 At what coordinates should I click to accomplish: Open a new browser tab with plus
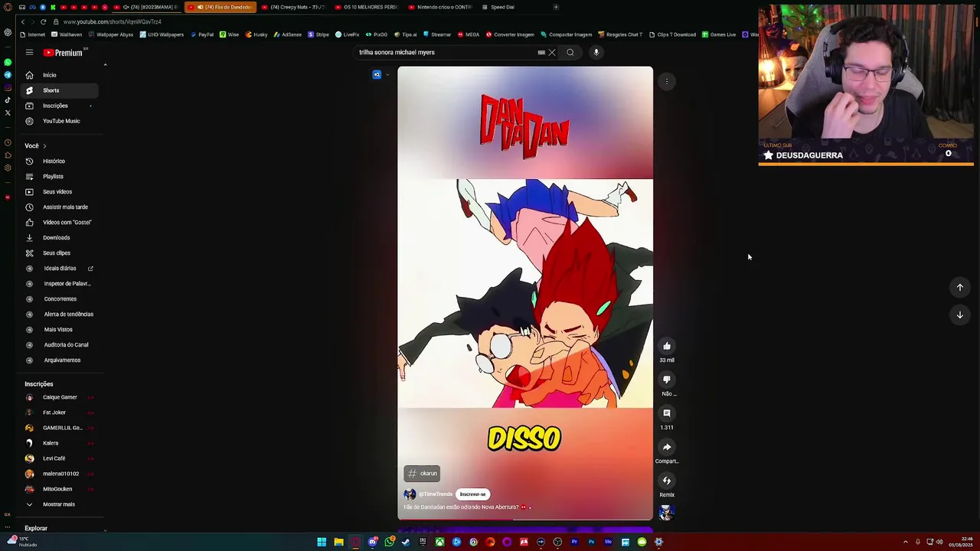(556, 7)
